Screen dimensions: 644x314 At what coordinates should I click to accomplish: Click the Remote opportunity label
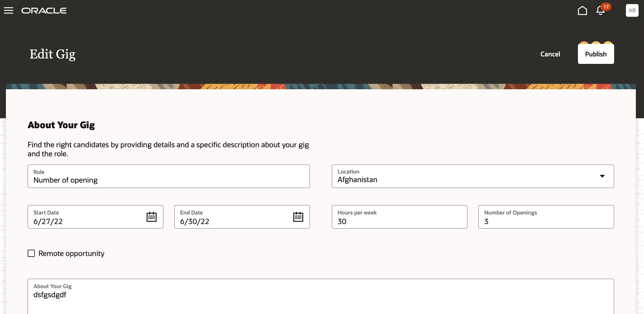[71, 254]
